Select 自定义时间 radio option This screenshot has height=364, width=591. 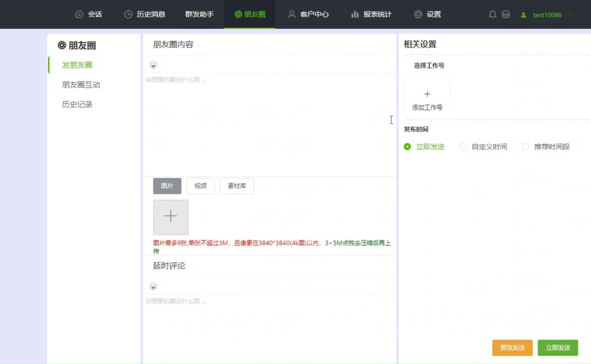pyautogui.click(x=463, y=147)
